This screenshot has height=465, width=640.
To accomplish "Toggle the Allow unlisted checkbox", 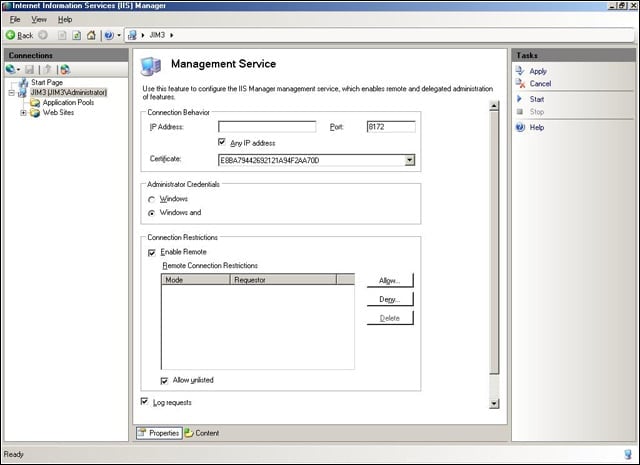I will pos(164,381).
